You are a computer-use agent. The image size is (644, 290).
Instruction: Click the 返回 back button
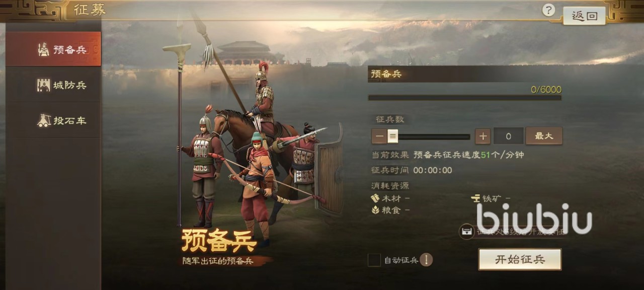point(584,16)
